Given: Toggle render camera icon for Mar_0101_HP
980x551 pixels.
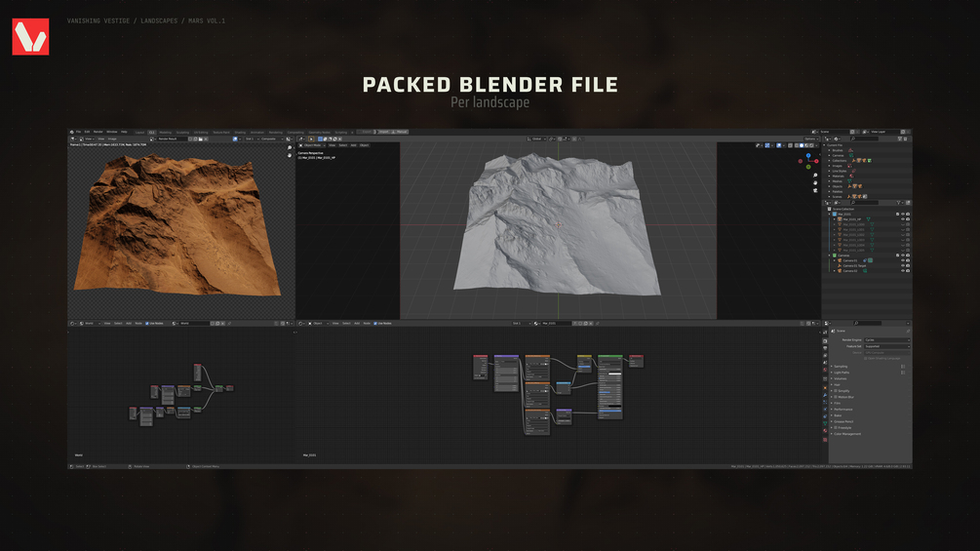Looking at the screenshot, I should tap(908, 219).
